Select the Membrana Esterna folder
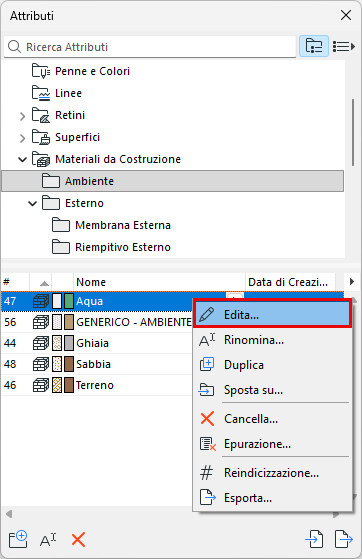The width and height of the screenshot is (362, 559). (123, 225)
